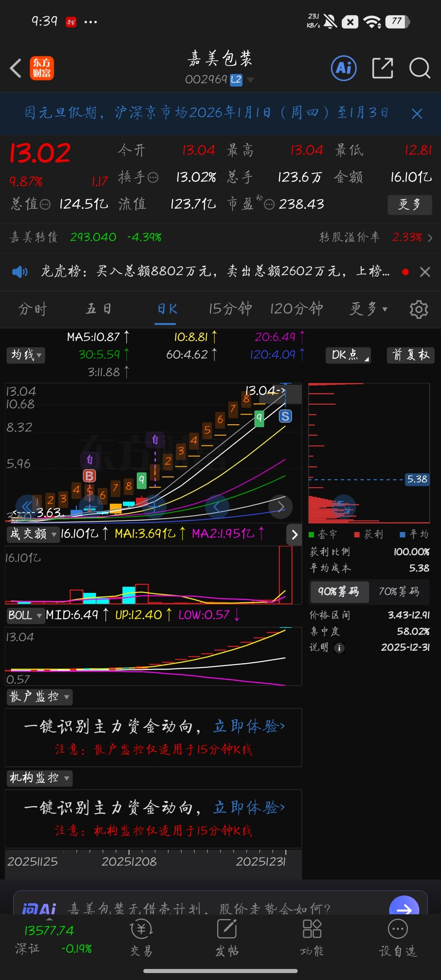The width and height of the screenshot is (441, 980).
Task: Open chart settings gear icon
Action: click(419, 309)
